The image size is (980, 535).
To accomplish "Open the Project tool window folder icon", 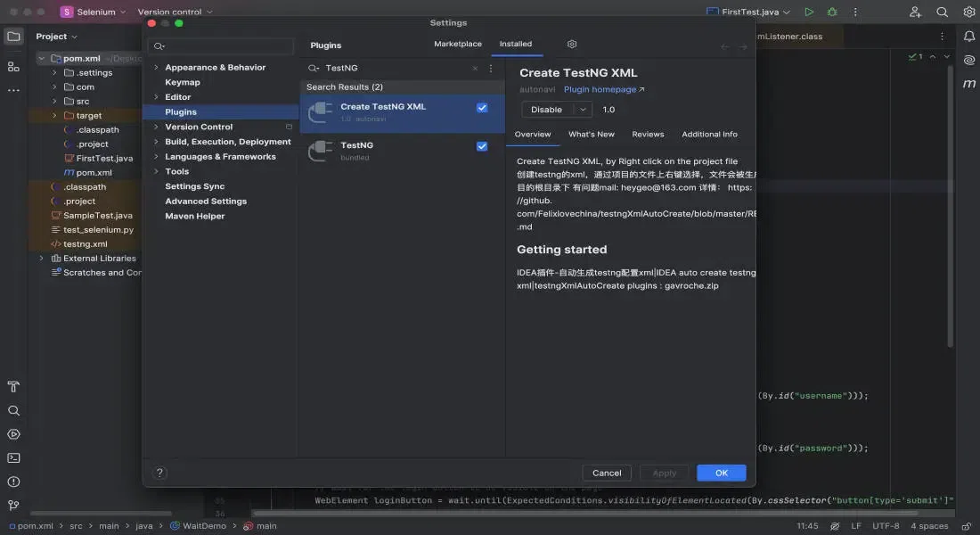I will pos(13,37).
